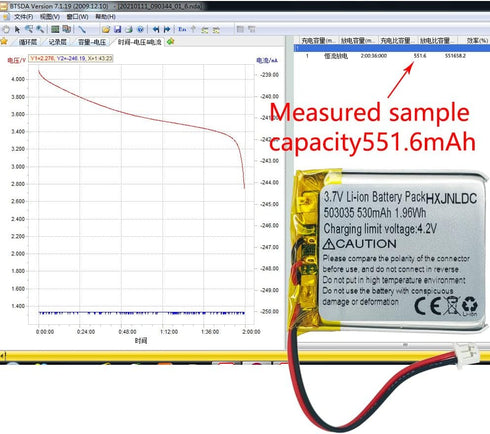
Task: Click the first grey layout icon
Action: pyautogui.click(x=240, y=29)
